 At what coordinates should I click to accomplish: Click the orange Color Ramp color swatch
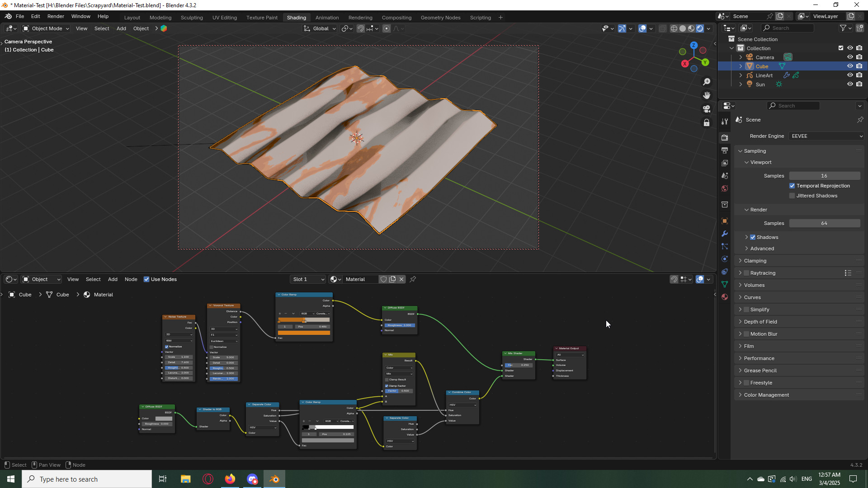click(x=304, y=333)
